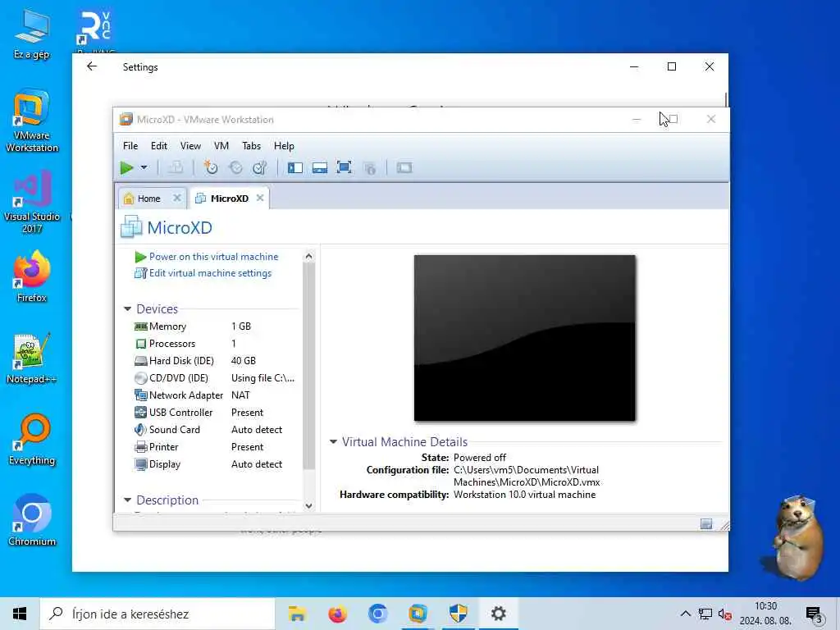This screenshot has height=630, width=840.
Task: Click the Windows Security shield taskbar icon
Action: point(458,614)
